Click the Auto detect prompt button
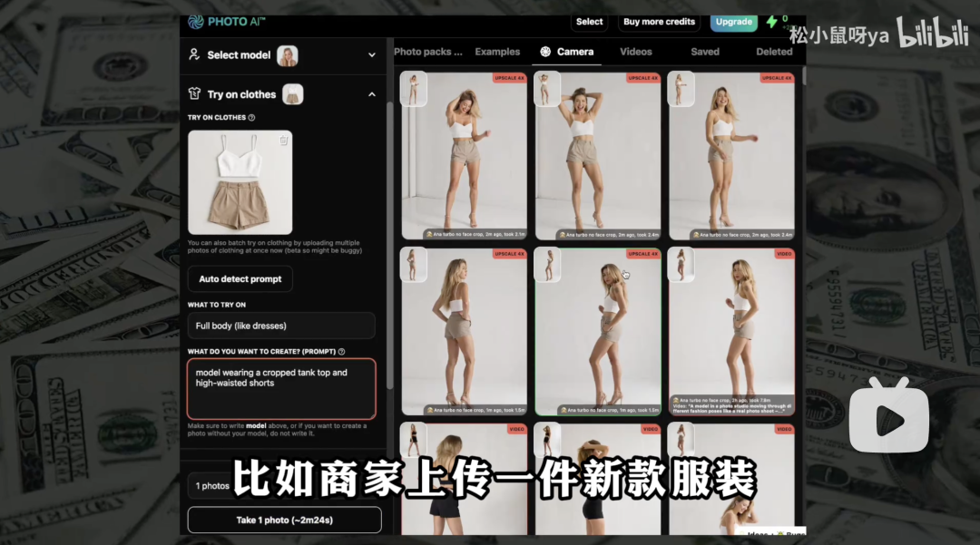980x545 pixels. pyautogui.click(x=240, y=279)
